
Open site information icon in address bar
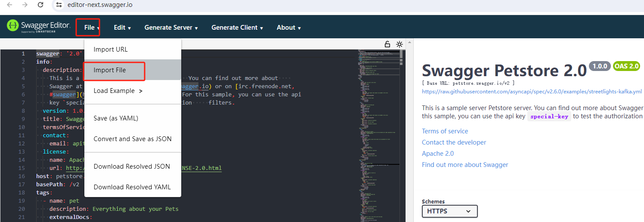59,5
